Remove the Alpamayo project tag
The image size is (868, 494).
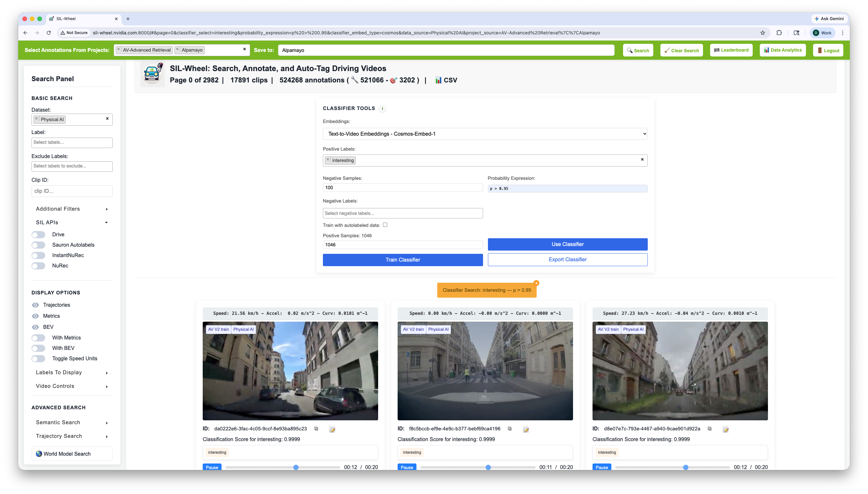177,50
